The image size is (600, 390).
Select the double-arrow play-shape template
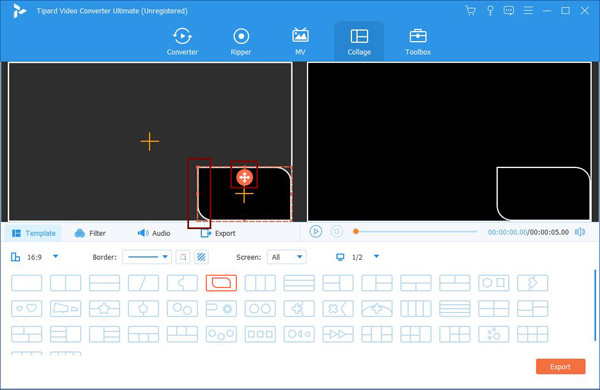tap(338, 334)
